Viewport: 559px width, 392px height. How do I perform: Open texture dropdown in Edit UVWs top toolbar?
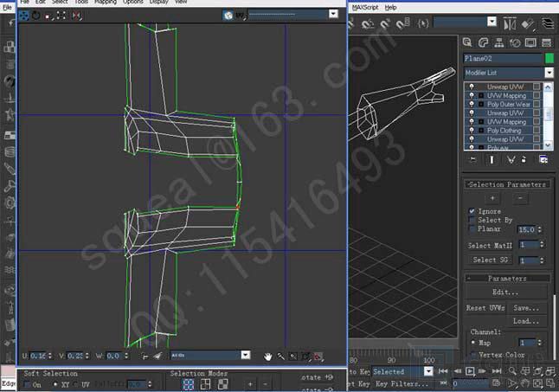pos(333,14)
